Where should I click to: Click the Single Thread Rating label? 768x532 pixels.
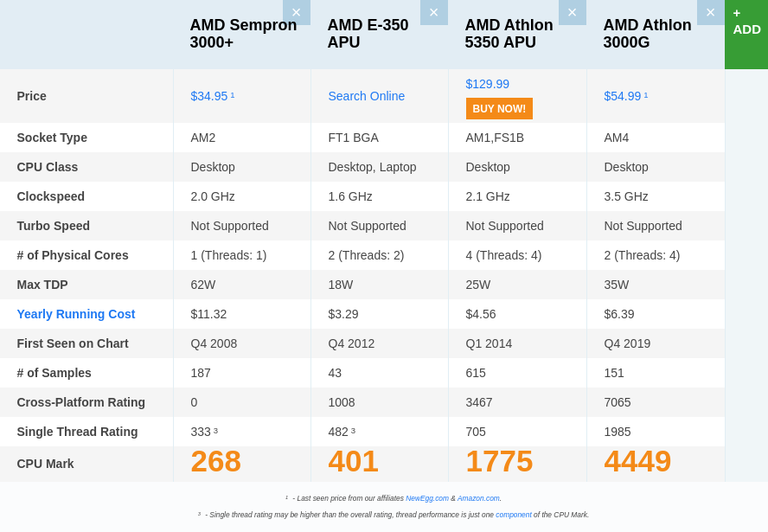click(x=77, y=432)
